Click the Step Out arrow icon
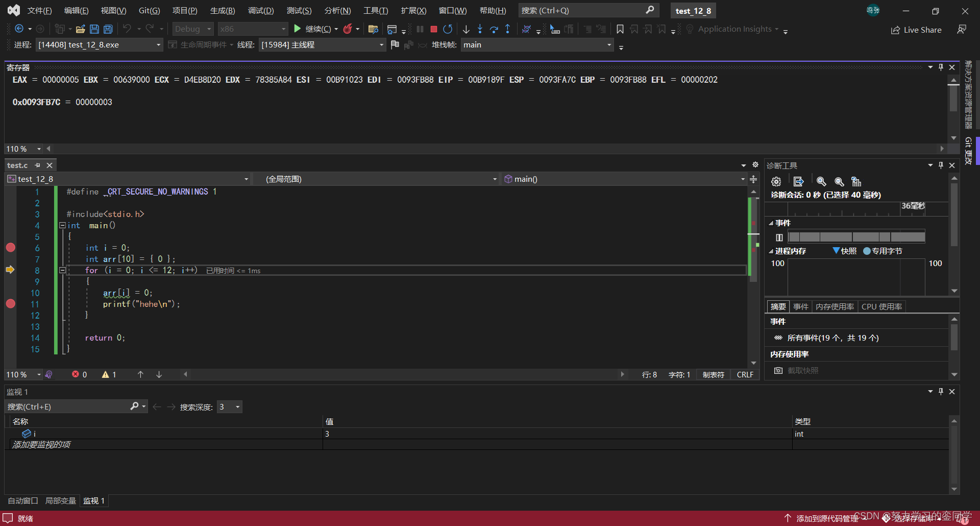Image resolution: width=980 pixels, height=526 pixels. pyautogui.click(x=507, y=29)
